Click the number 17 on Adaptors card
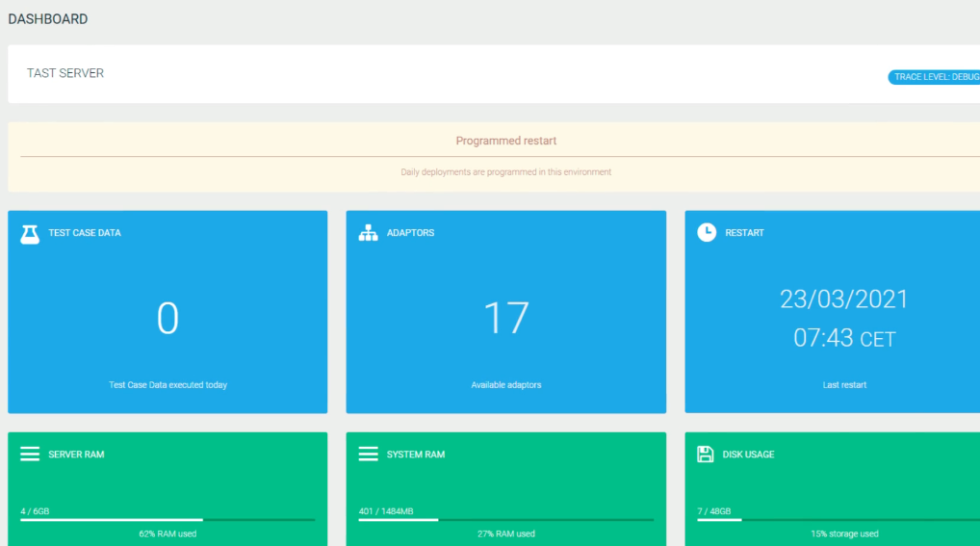The height and width of the screenshot is (546, 980). point(506,319)
